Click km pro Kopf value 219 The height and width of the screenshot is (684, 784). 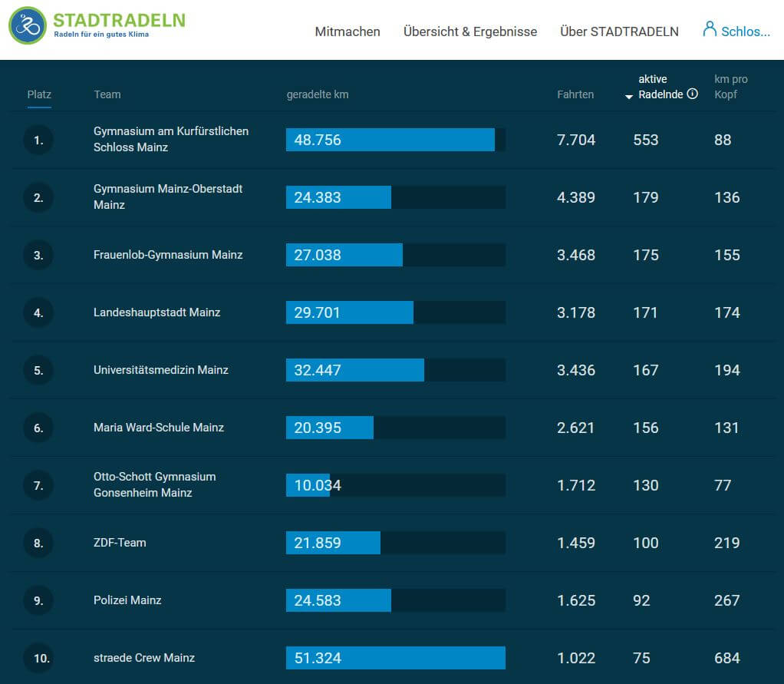click(x=727, y=543)
